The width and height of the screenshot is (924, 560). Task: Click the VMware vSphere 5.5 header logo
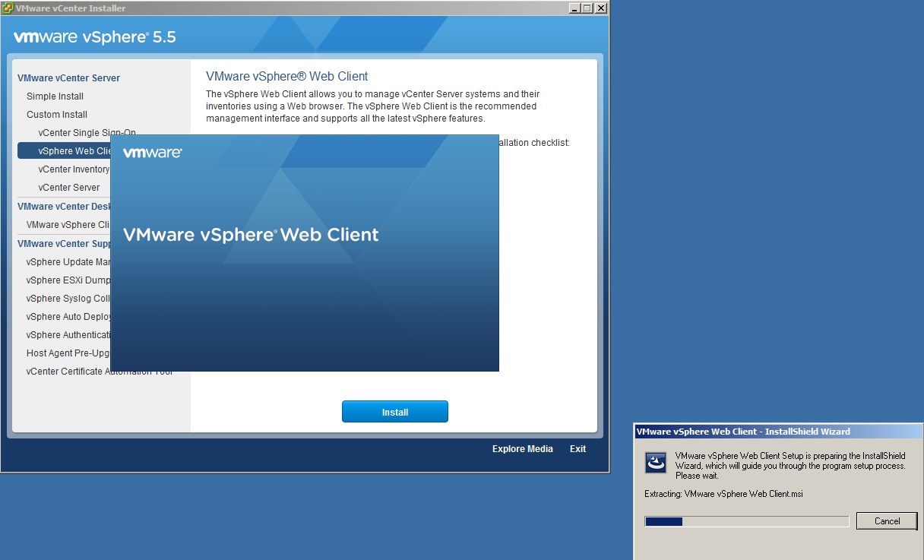95,37
